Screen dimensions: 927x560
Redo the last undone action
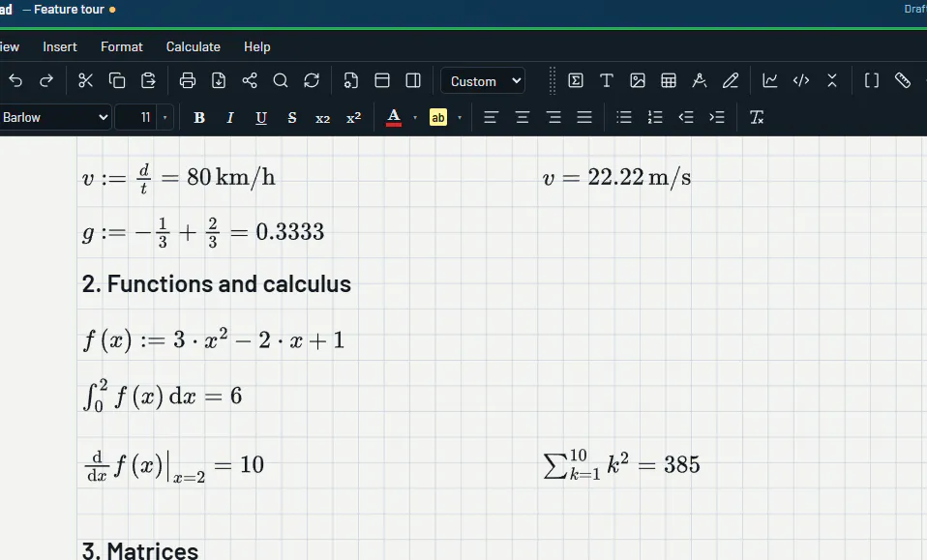(x=46, y=81)
